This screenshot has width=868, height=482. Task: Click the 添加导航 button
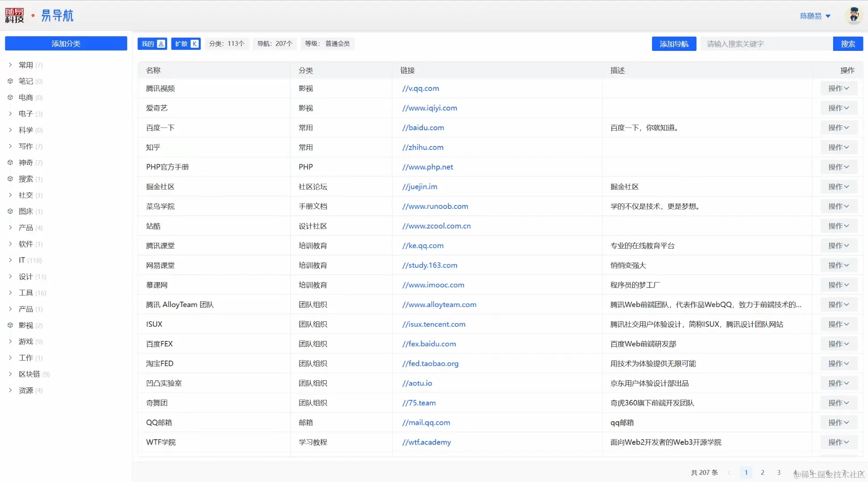(x=674, y=44)
